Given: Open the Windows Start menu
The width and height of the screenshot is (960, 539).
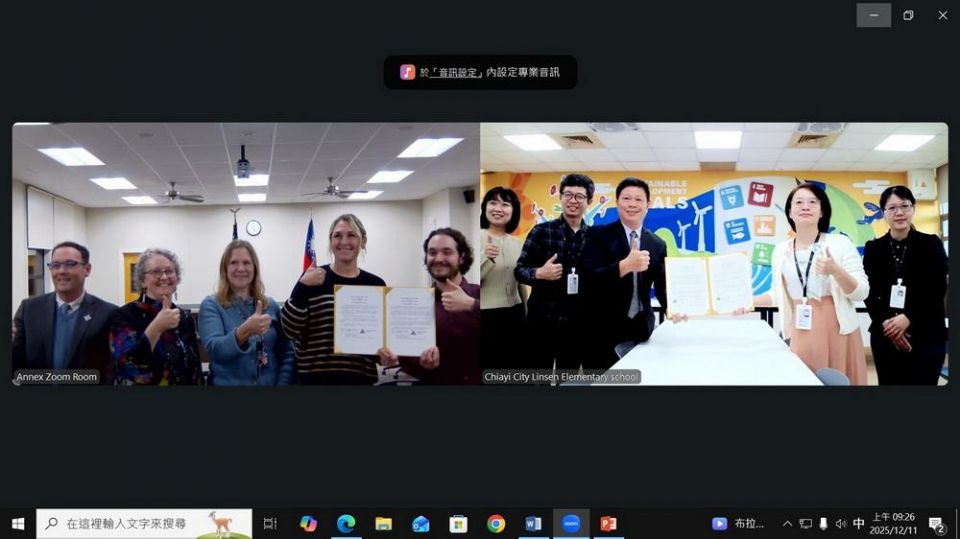Looking at the screenshot, I should coord(17,523).
